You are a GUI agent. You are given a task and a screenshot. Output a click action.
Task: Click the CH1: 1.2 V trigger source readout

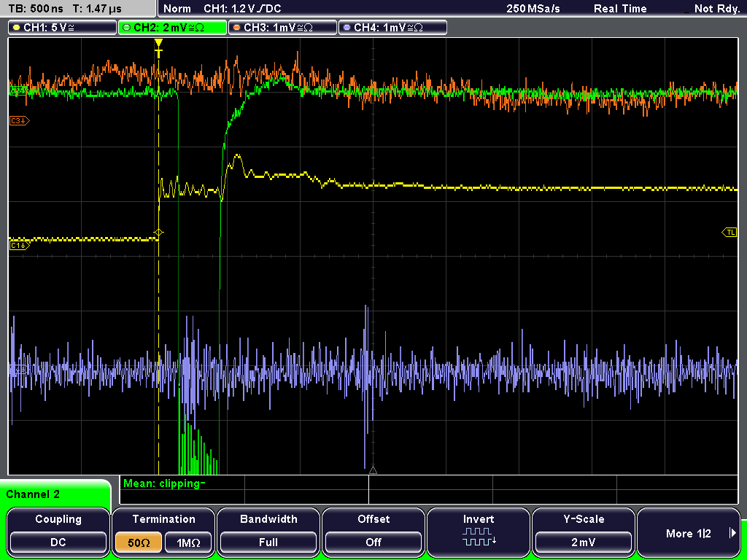tap(242, 9)
